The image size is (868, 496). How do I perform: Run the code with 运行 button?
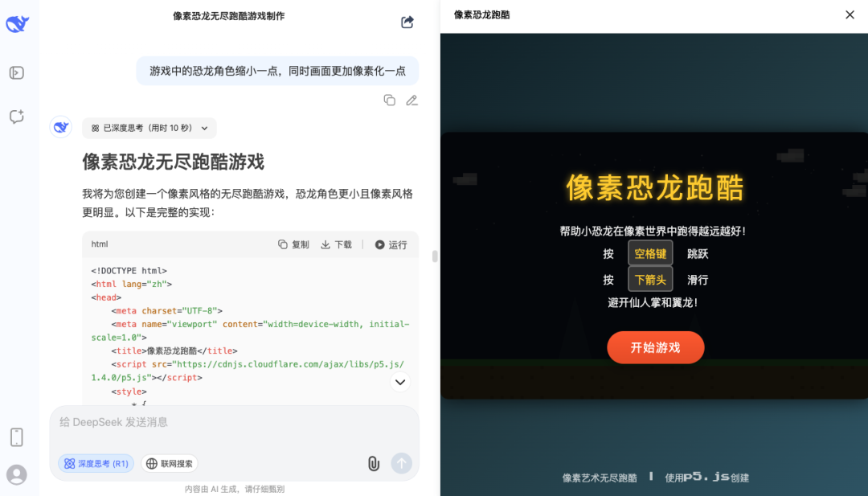391,244
